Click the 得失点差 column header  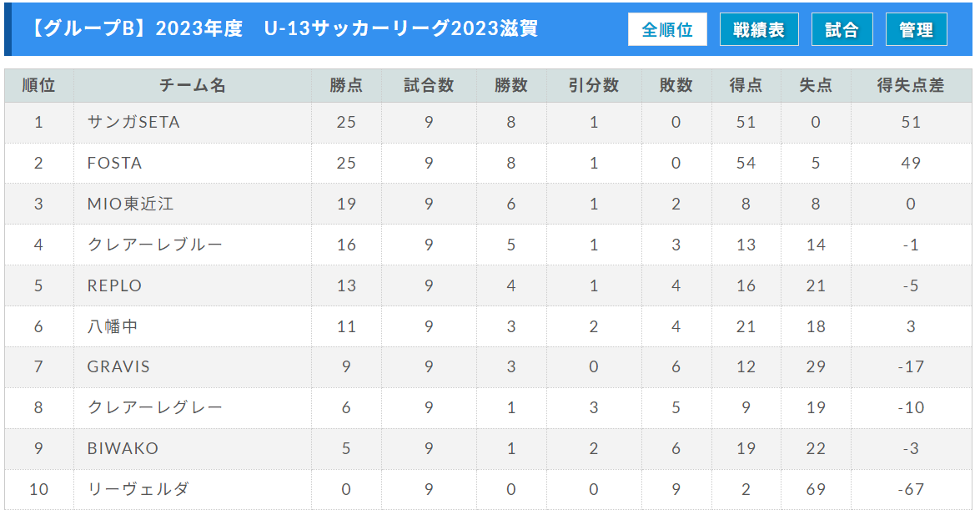click(911, 85)
